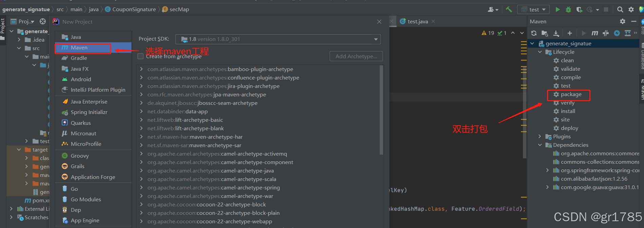Start debugging with the green bug icon

568,9
